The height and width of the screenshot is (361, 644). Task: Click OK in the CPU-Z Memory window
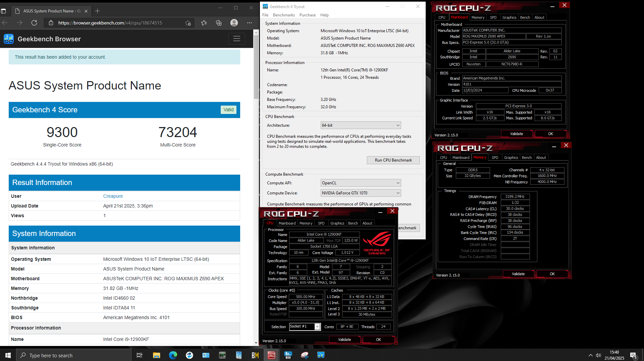(x=552, y=274)
